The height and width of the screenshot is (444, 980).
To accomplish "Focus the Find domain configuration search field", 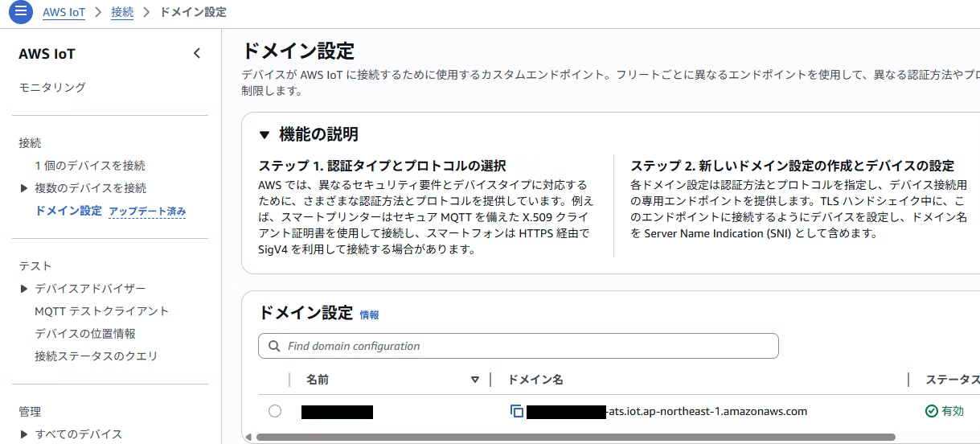I will click(519, 346).
